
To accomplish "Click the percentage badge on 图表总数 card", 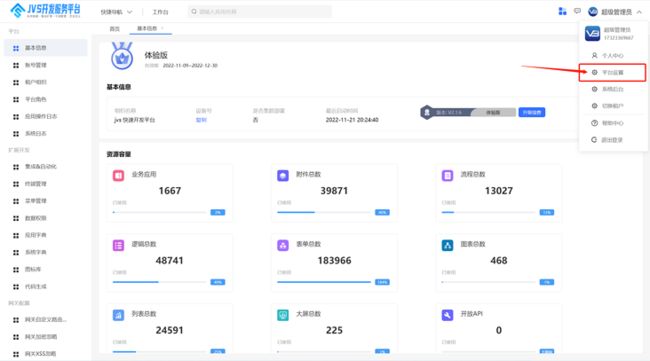I will pyautogui.click(x=547, y=282).
